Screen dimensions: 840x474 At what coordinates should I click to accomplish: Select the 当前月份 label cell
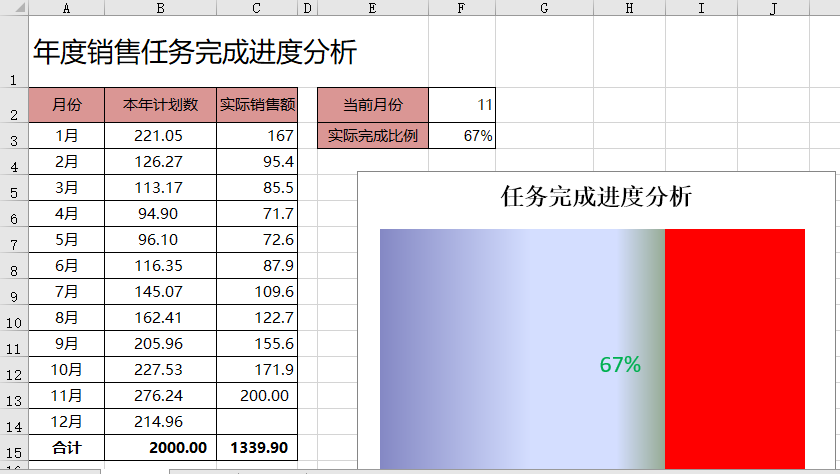coord(372,105)
